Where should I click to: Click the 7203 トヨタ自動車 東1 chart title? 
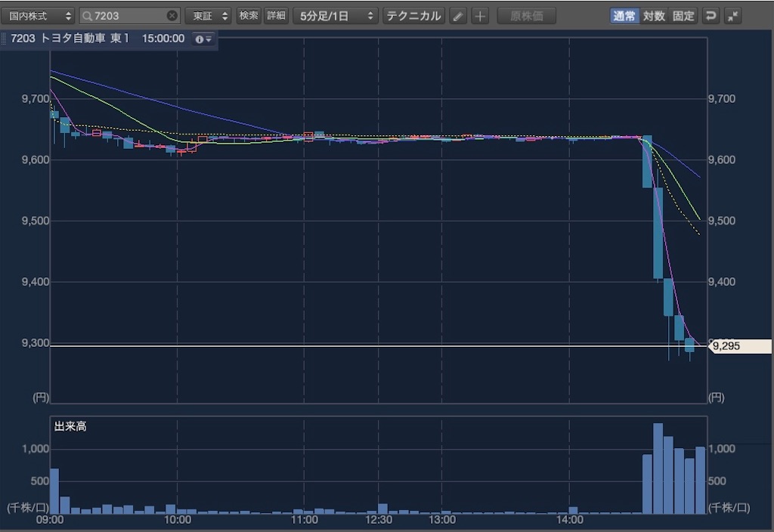coord(70,39)
